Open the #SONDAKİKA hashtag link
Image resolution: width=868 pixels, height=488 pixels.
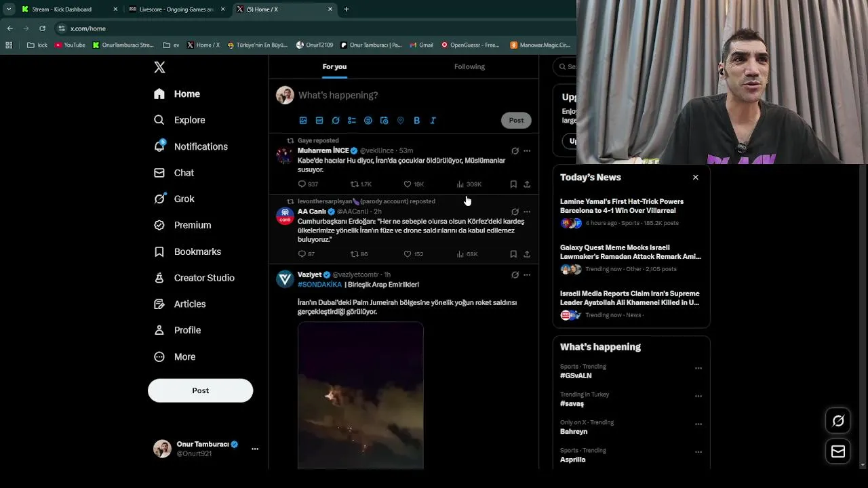tap(319, 285)
